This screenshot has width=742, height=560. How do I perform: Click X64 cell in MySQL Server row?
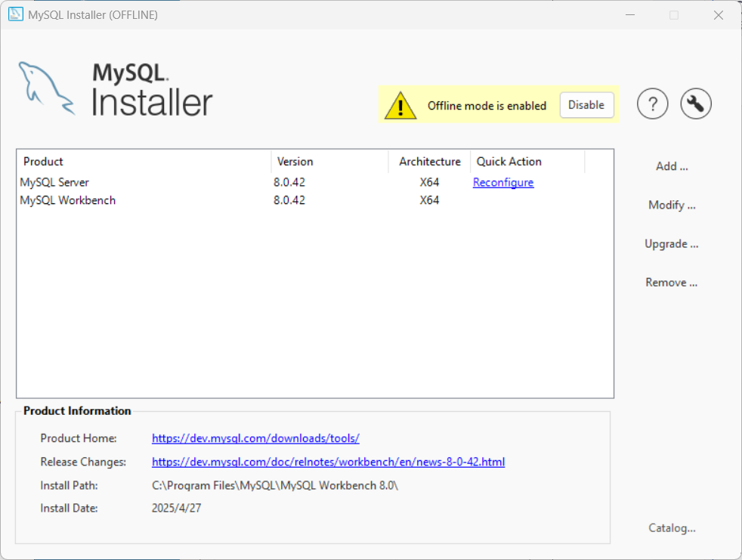[429, 182]
